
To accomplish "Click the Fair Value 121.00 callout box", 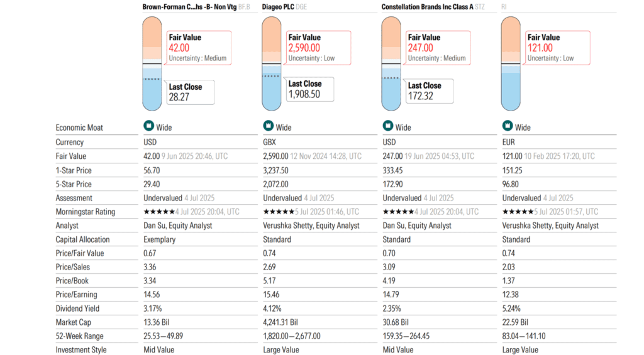I will [x=555, y=48].
